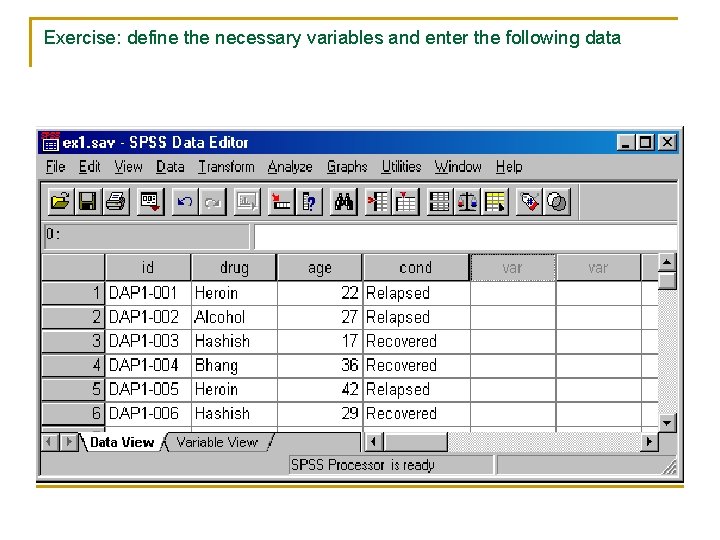Image resolution: width=720 pixels, height=540 pixels.
Task: Click the Select Cases icon
Action: pyautogui.click(x=495, y=201)
